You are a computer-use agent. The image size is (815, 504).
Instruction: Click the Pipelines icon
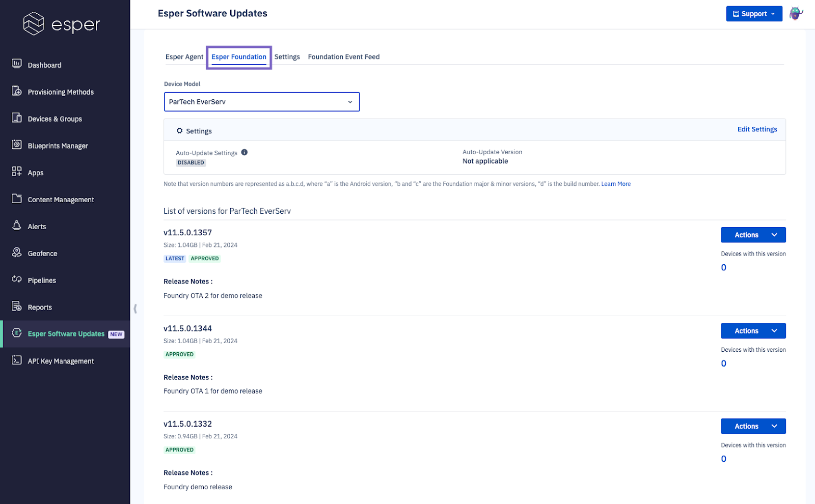tap(17, 279)
